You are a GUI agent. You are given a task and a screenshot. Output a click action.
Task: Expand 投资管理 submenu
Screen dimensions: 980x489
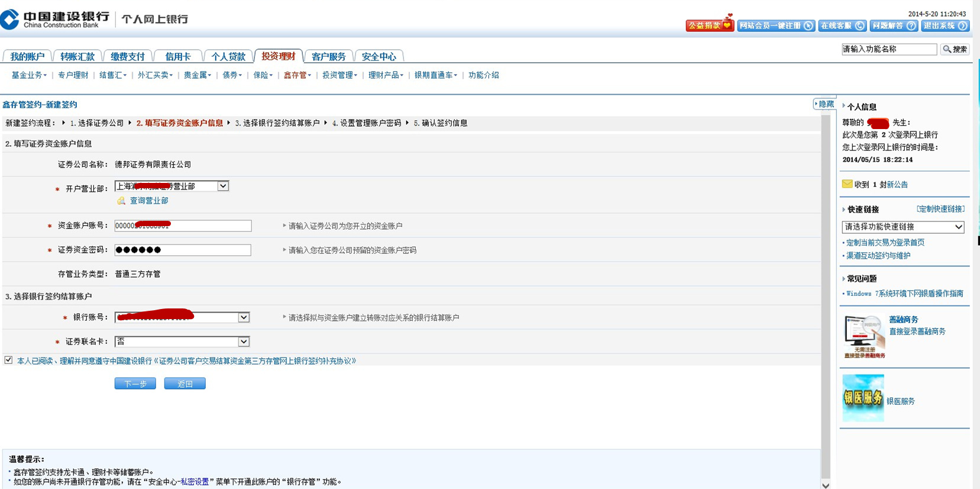coord(339,75)
